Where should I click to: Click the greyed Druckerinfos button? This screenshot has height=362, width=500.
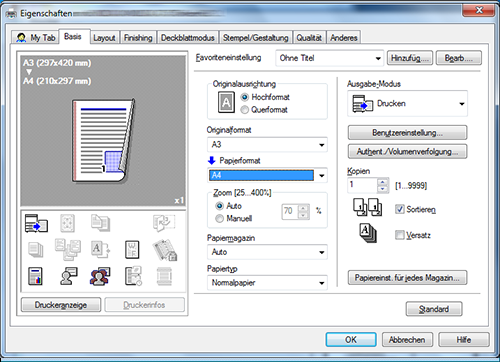click(144, 305)
